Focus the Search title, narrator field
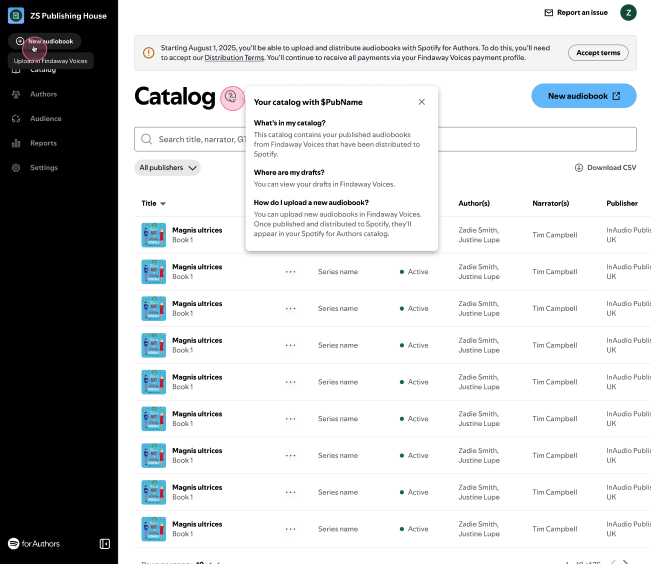Viewport: 651px width, 564px height. pos(385,139)
